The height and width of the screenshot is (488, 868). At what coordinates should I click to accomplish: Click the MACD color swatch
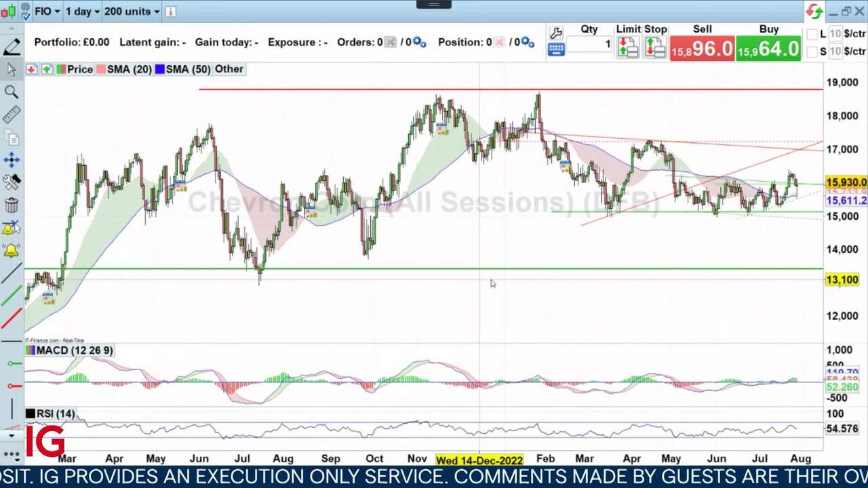coord(31,350)
